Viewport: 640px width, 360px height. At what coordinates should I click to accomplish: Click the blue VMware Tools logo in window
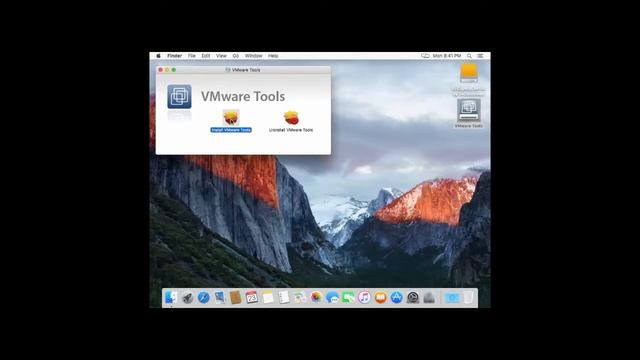click(179, 96)
